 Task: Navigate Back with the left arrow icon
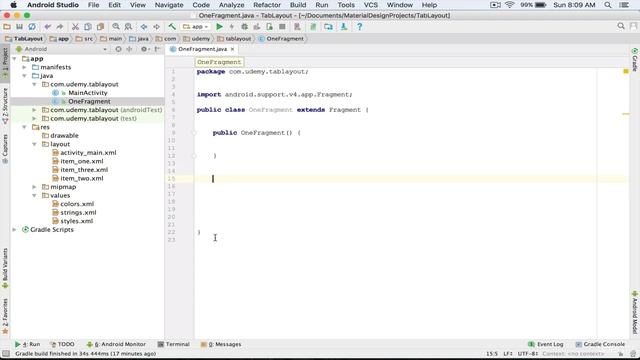click(144, 27)
